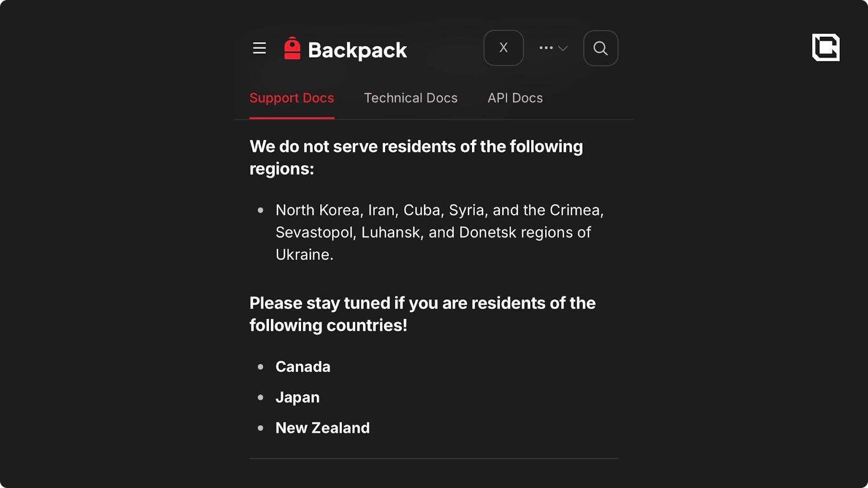Click the bullet point before North Korea

pos(260,210)
